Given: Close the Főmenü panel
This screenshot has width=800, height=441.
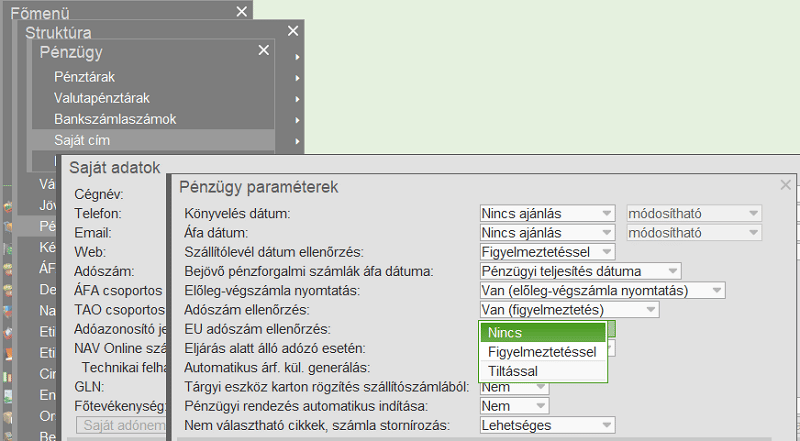Looking at the screenshot, I should click(x=241, y=12).
